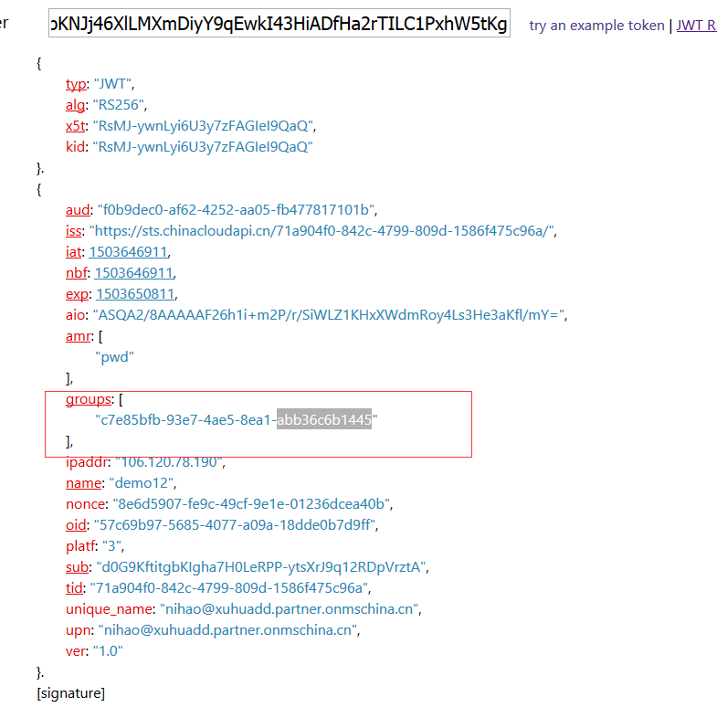717x728 pixels.
Task: Click the JWT token input field
Action: [x=279, y=24]
